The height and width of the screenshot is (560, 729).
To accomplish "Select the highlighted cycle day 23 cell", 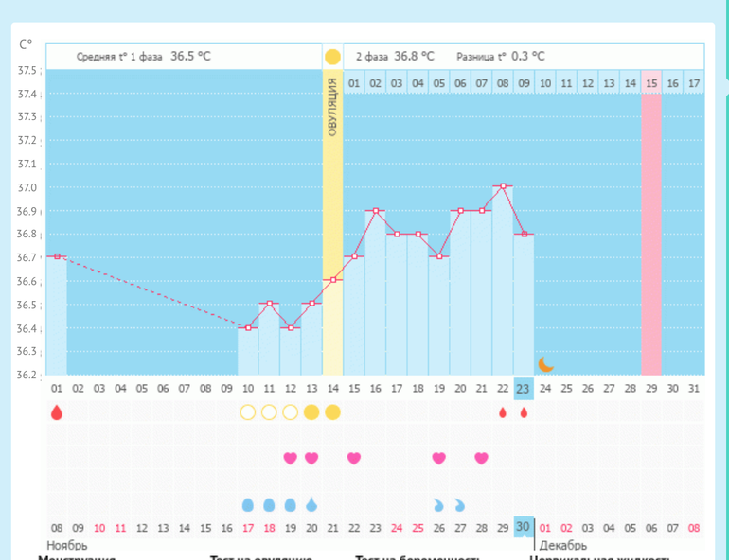I will coord(524,388).
